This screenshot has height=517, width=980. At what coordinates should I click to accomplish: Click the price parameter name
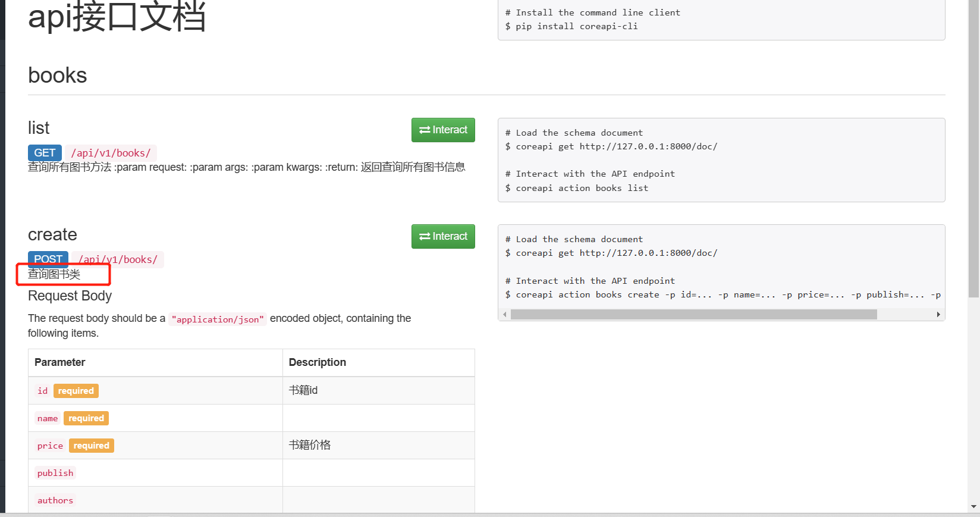click(50, 446)
